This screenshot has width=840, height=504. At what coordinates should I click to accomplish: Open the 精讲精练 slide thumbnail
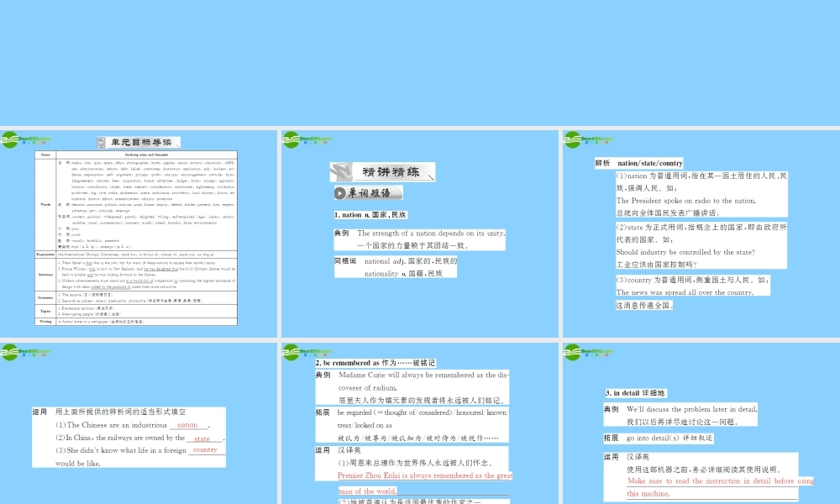420,234
